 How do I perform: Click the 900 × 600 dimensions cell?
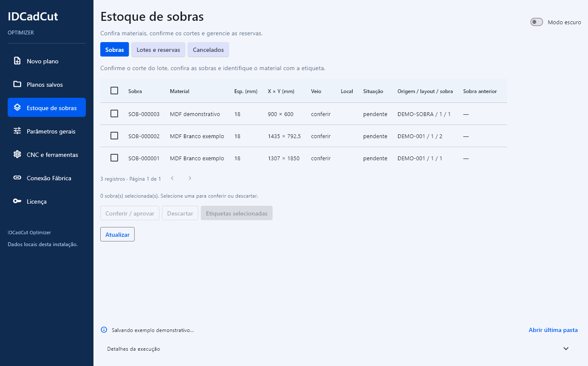(280, 114)
